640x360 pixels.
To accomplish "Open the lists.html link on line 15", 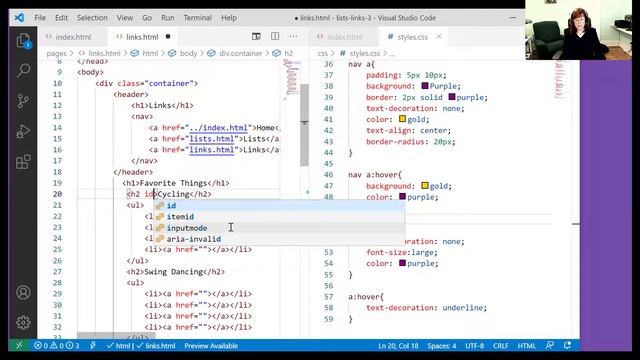I will [212, 138].
